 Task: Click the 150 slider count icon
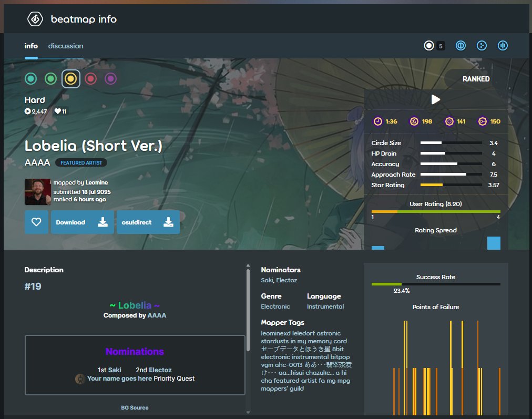coord(482,121)
